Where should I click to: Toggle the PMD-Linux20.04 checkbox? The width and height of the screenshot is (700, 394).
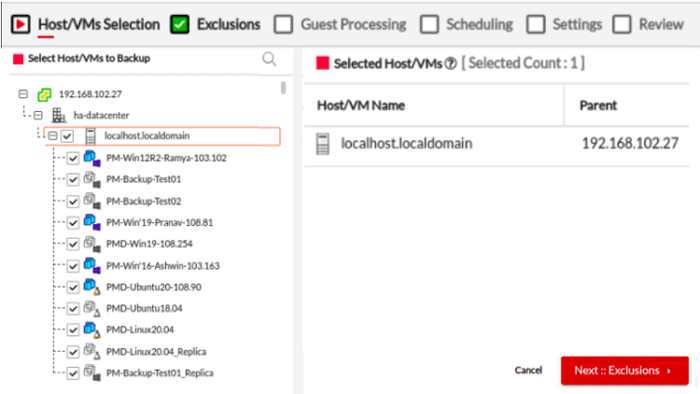click(73, 330)
